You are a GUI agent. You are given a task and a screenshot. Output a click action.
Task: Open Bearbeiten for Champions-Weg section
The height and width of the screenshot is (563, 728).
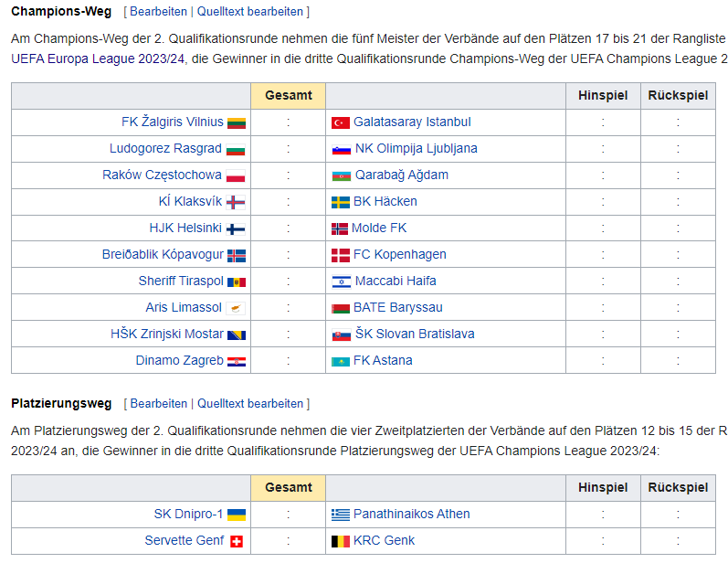(x=158, y=12)
